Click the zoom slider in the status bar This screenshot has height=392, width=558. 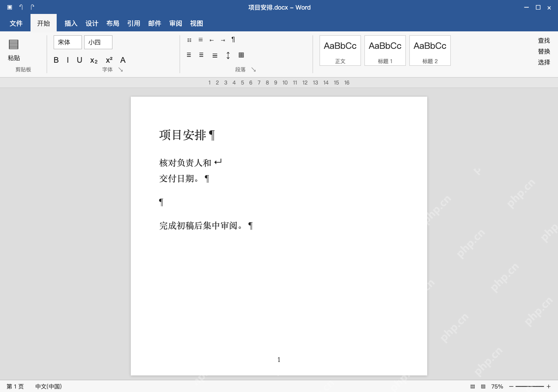530,386
